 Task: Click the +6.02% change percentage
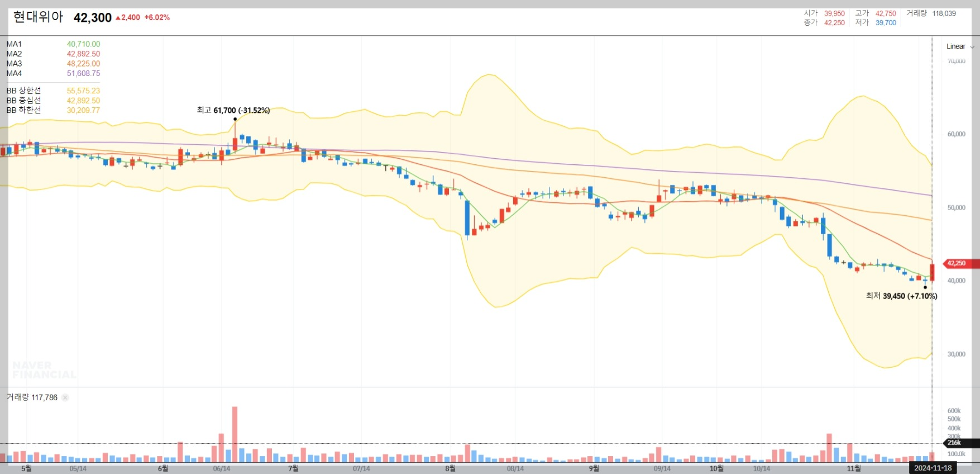[157, 17]
